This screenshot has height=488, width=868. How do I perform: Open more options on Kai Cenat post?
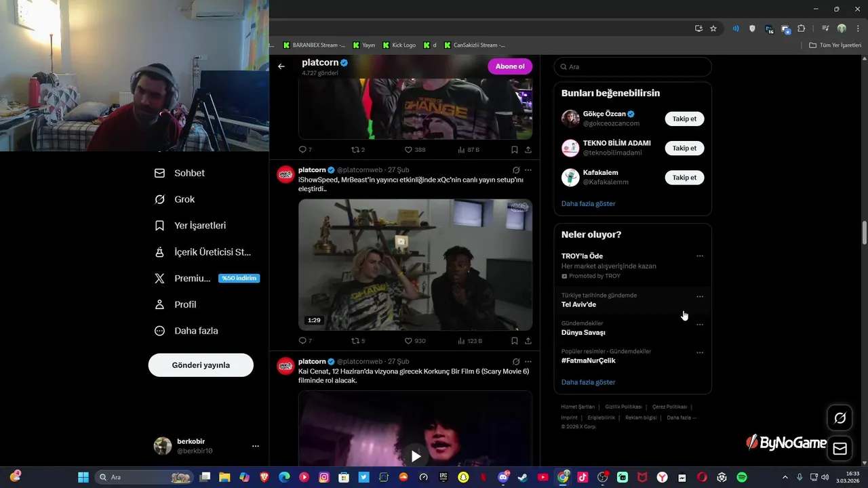tap(528, 362)
